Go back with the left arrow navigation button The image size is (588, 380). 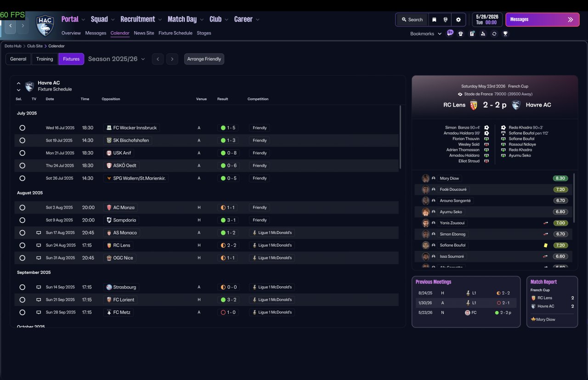tap(10, 26)
